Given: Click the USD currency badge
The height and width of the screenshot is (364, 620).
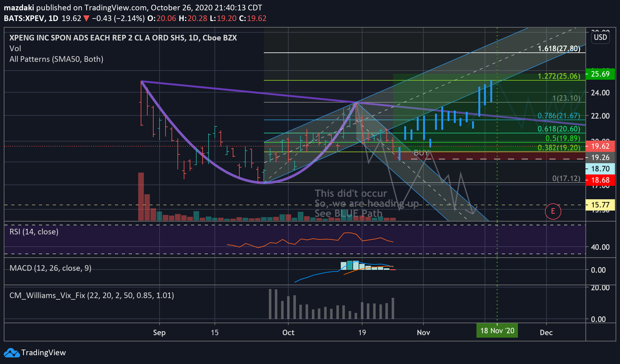Looking at the screenshot, I should [601, 37].
